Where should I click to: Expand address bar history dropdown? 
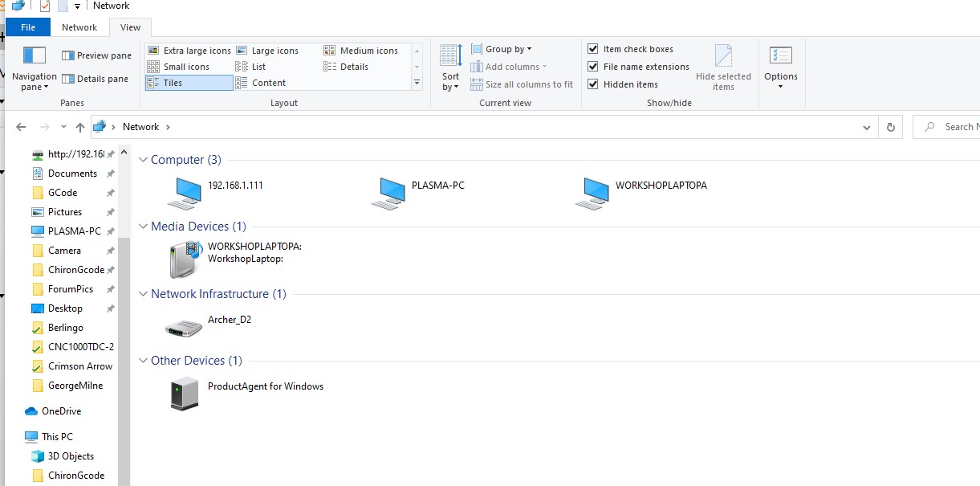[x=866, y=127]
